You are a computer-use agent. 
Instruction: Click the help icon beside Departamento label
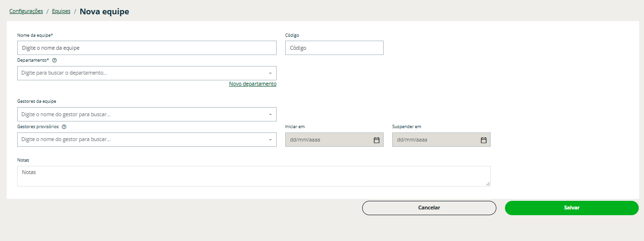pyautogui.click(x=54, y=60)
